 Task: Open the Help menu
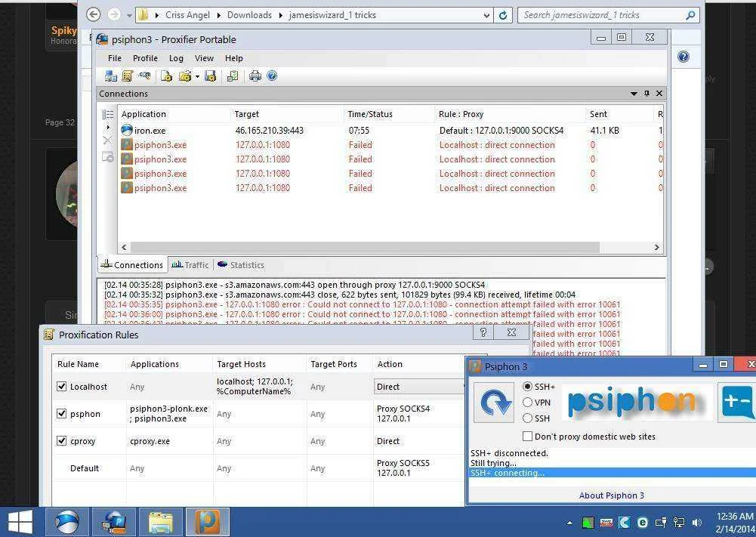coord(234,58)
